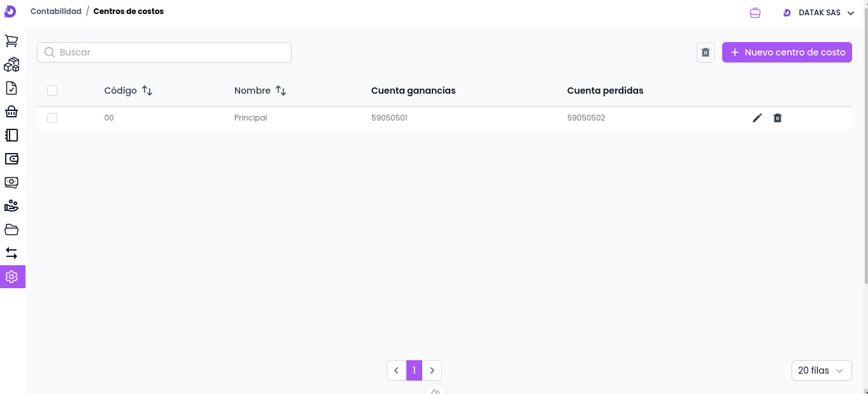Open the shopping cart sidebar icon

pyautogui.click(x=11, y=41)
